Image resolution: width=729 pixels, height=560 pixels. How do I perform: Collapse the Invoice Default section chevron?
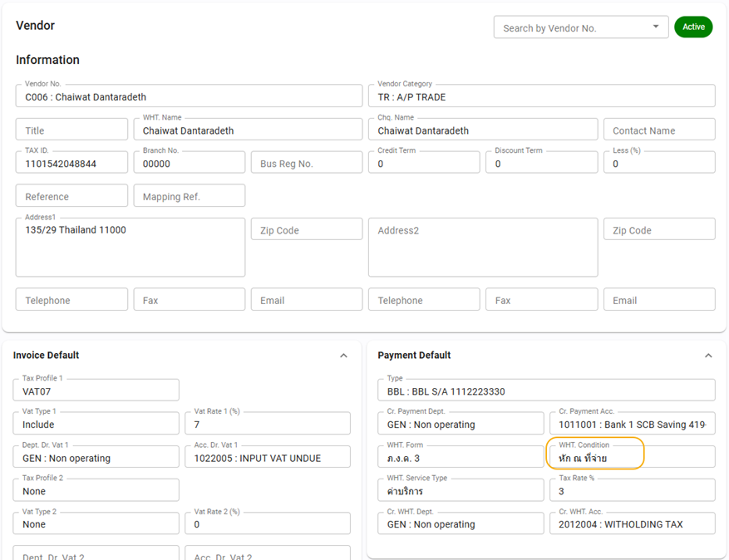[343, 356]
